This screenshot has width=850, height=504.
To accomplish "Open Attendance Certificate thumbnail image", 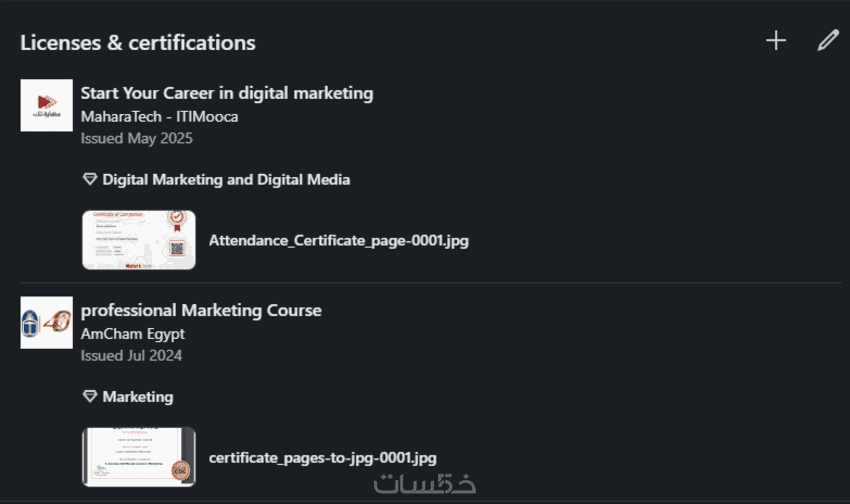I will 139,240.
